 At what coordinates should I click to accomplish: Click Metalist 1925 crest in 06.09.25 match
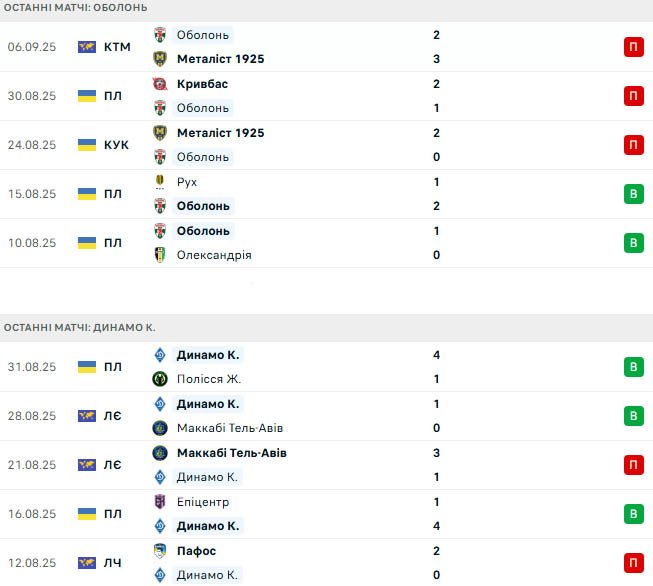pos(160,59)
